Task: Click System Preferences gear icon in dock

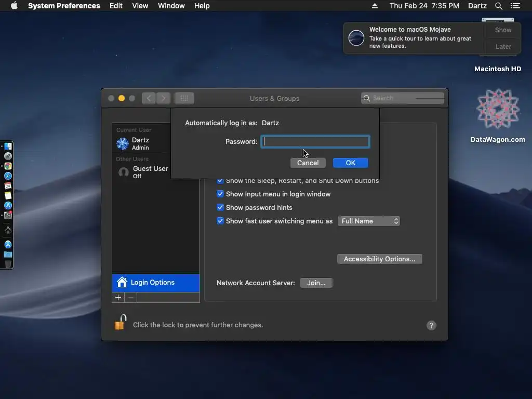Action: pyautogui.click(x=8, y=215)
